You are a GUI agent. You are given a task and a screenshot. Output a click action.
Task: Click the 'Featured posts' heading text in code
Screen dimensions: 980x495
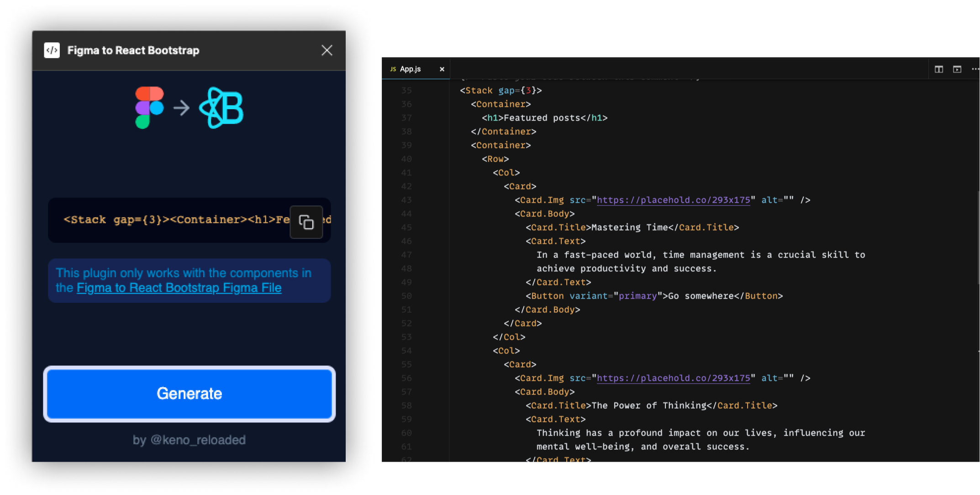(x=542, y=118)
